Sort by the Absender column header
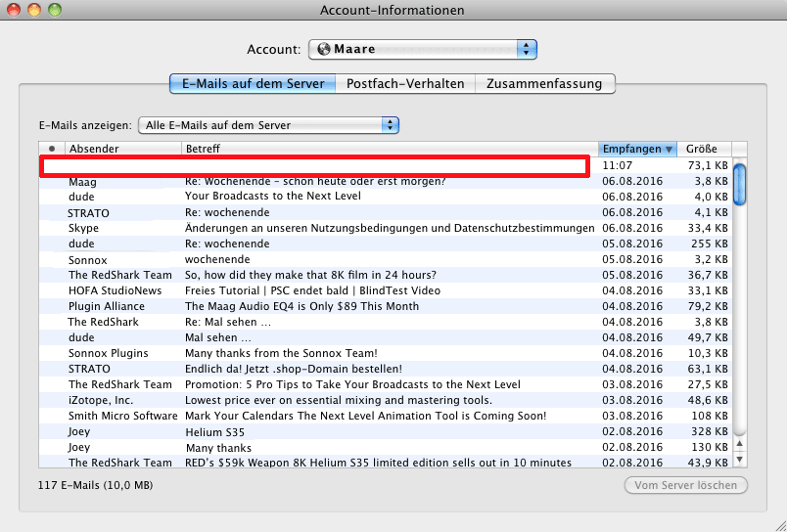 click(123, 149)
